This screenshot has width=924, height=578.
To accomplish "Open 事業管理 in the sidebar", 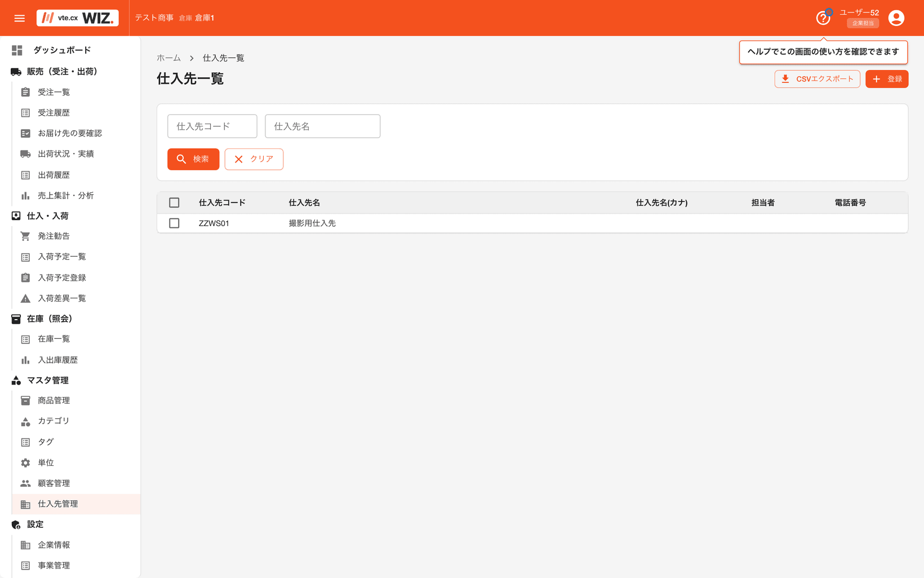I will click(x=54, y=566).
